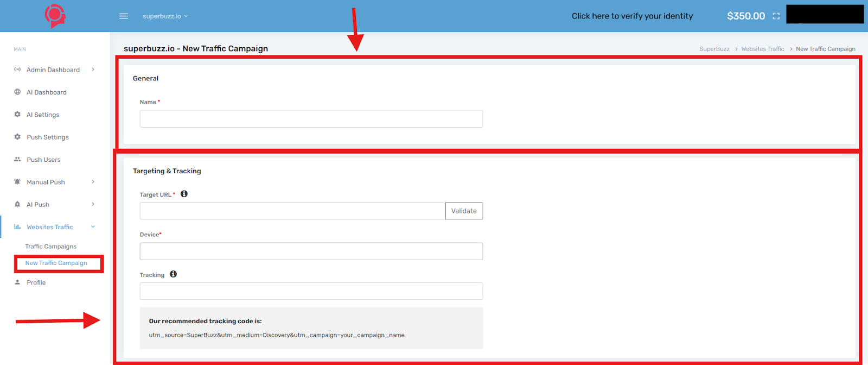The height and width of the screenshot is (365, 868).
Task: Click the Push Settings gear icon
Action: coord(17,137)
